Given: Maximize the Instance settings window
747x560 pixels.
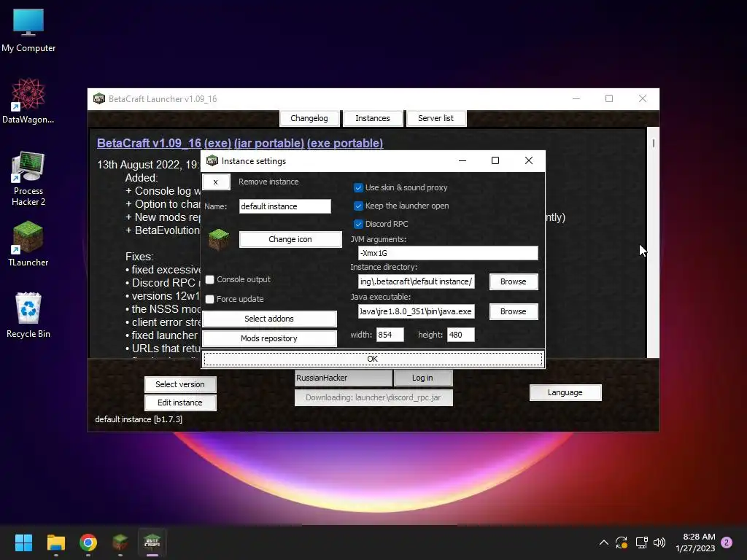Looking at the screenshot, I should point(495,160).
